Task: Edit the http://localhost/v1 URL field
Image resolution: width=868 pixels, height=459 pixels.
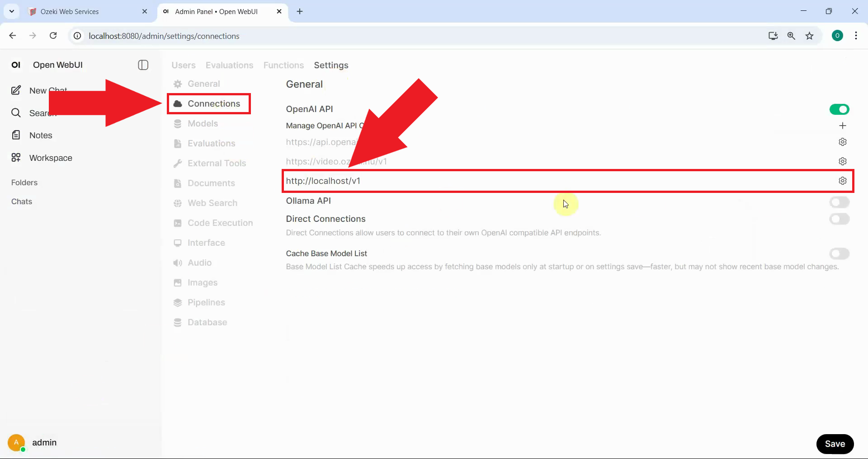Action: coord(452,181)
